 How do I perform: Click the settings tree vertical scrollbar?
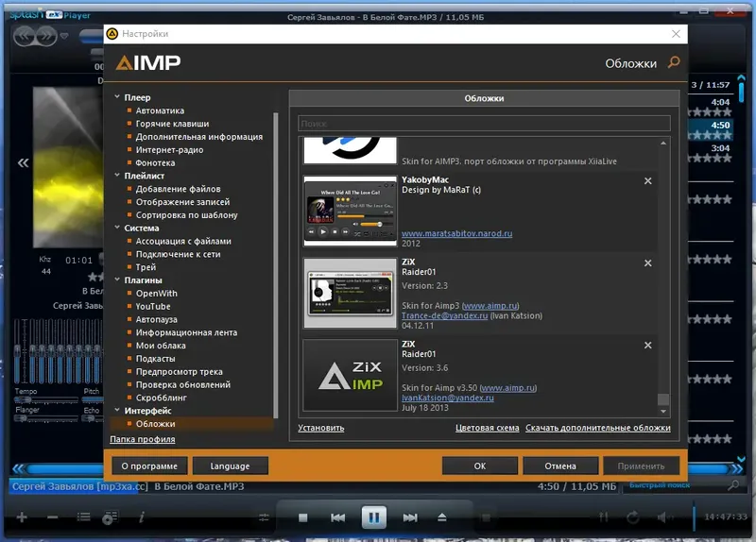click(276, 265)
